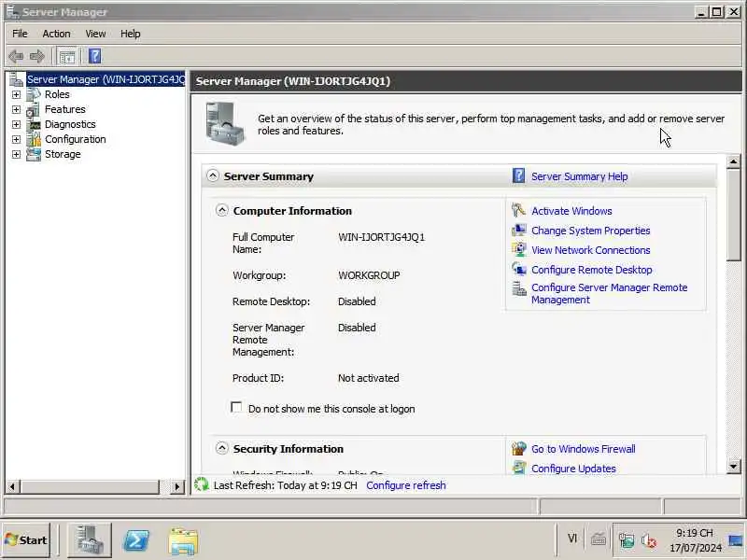Click the Configure refresh link
The image size is (747, 560).
click(x=406, y=485)
